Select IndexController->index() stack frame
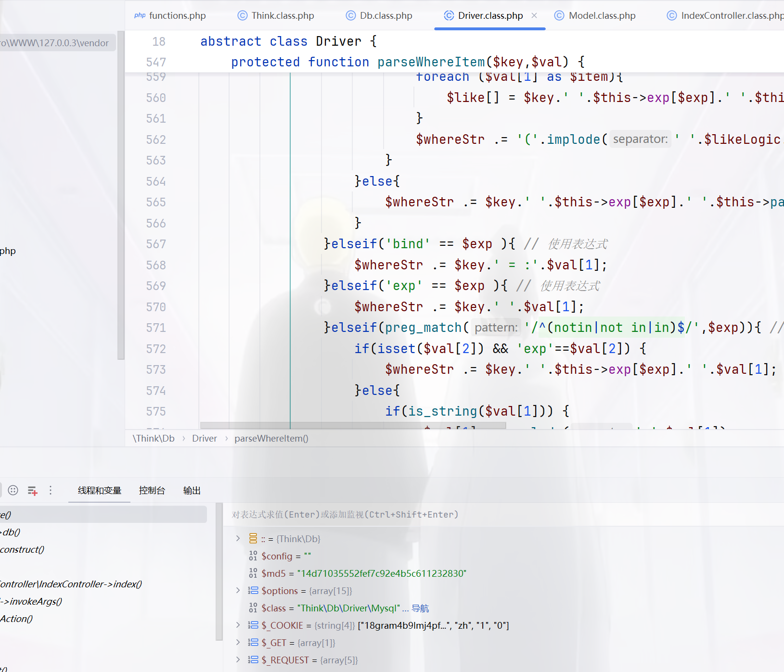 tap(71, 584)
